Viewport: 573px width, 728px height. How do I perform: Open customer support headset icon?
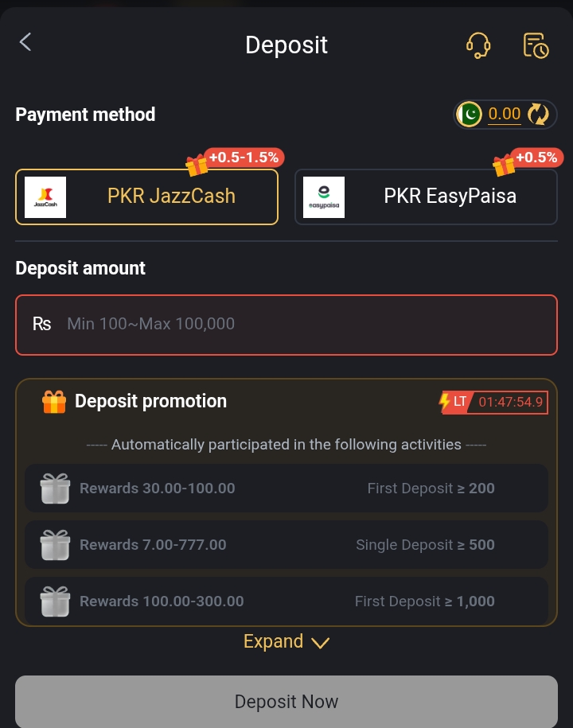[477, 45]
